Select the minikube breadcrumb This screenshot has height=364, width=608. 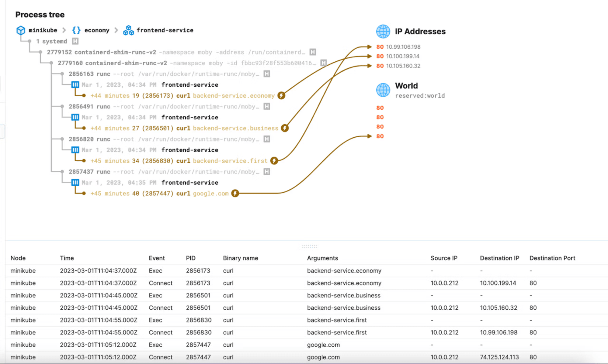[43, 30]
